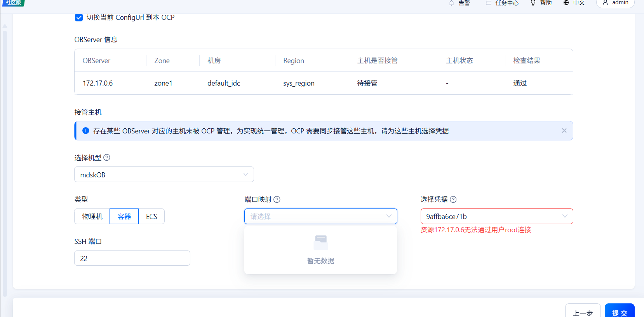Viewport: 644px width, 317px height.
Task: Click the language globe icon
Action: (x=566, y=3)
